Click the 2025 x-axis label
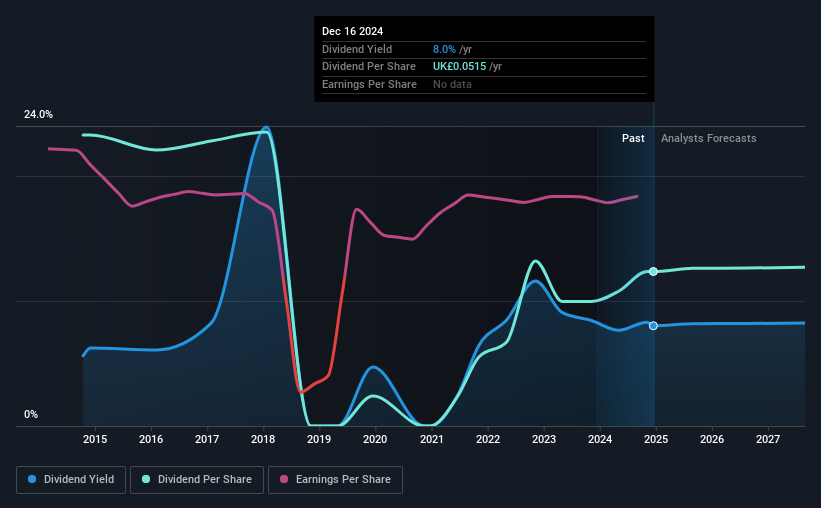This screenshot has width=821, height=508. (656, 439)
